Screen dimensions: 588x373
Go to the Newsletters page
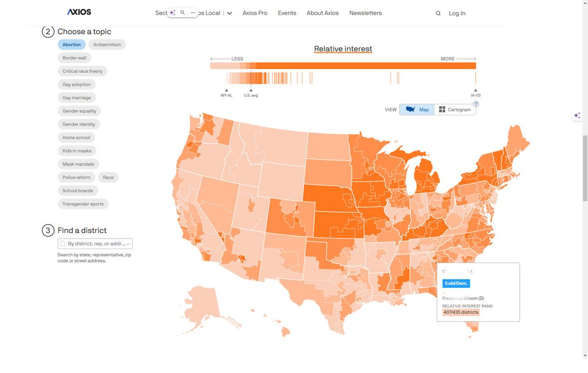click(365, 13)
